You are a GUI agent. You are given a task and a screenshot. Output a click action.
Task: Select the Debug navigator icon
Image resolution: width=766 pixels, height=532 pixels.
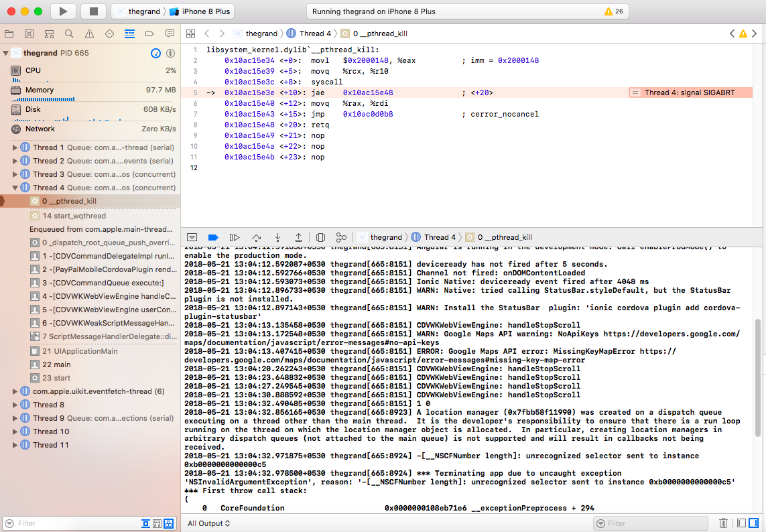129,34
